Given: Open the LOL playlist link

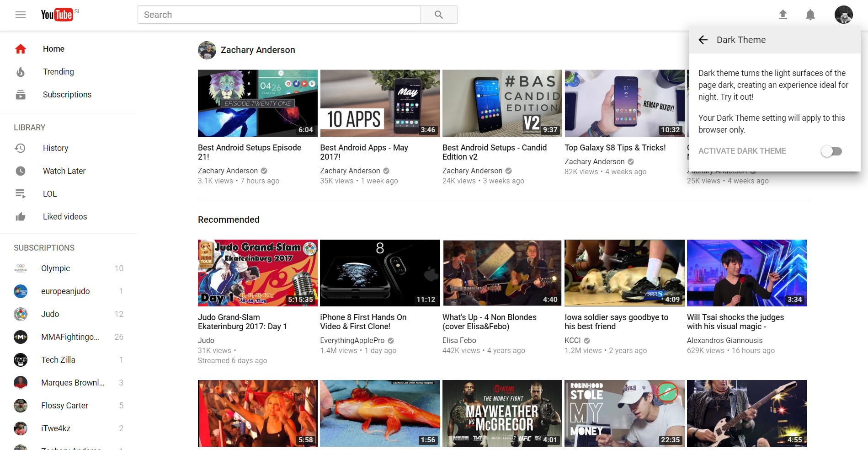Looking at the screenshot, I should click(x=49, y=193).
